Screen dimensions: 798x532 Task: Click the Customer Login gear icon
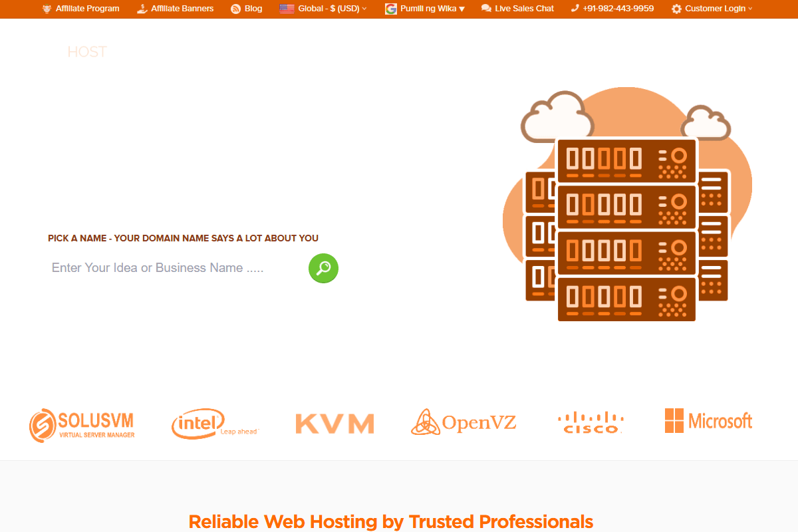pyautogui.click(x=676, y=9)
